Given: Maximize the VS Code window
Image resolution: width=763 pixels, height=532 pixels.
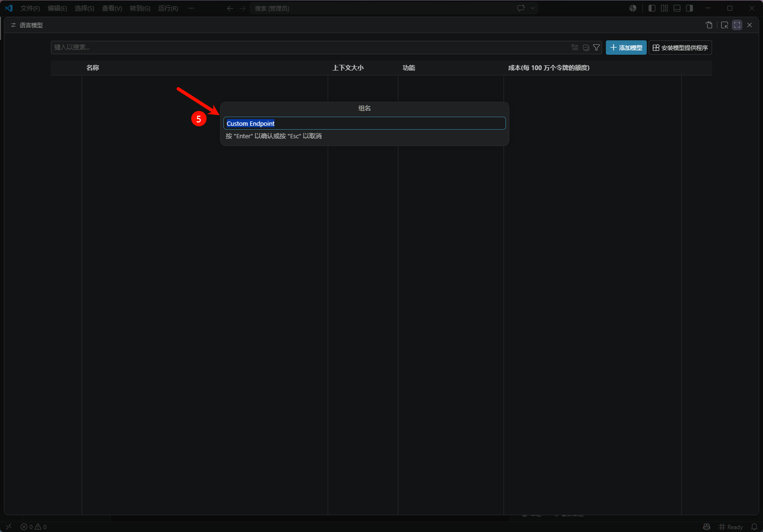Looking at the screenshot, I should (x=730, y=8).
